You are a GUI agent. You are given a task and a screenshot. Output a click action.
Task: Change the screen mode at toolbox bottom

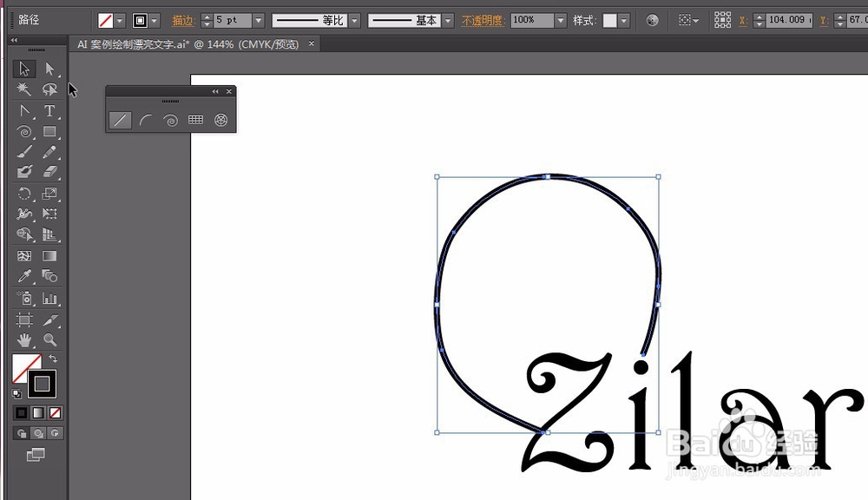[36, 455]
